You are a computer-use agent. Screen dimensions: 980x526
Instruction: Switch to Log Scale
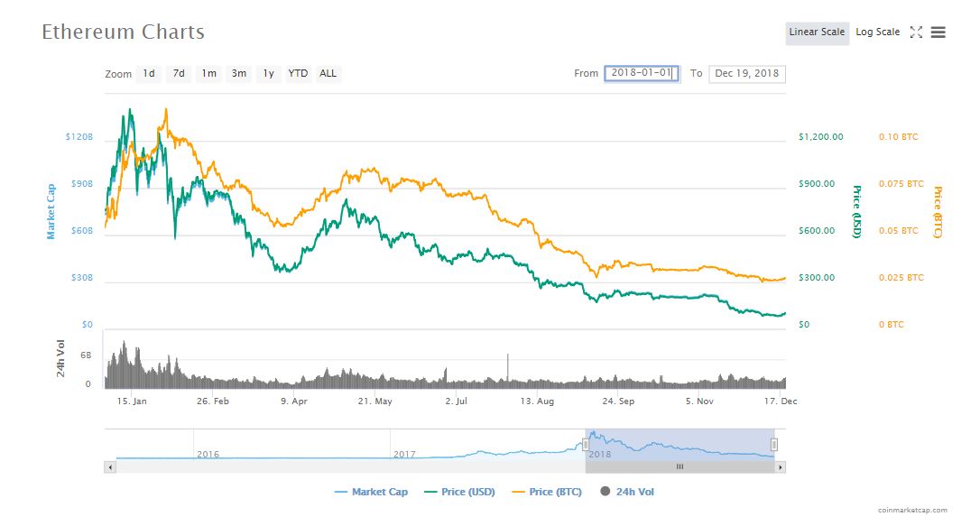(877, 32)
